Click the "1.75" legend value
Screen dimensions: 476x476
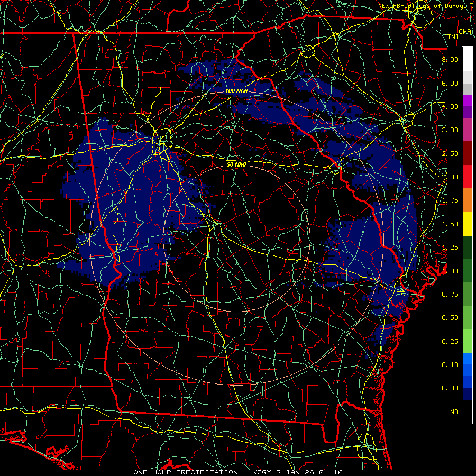pos(450,200)
